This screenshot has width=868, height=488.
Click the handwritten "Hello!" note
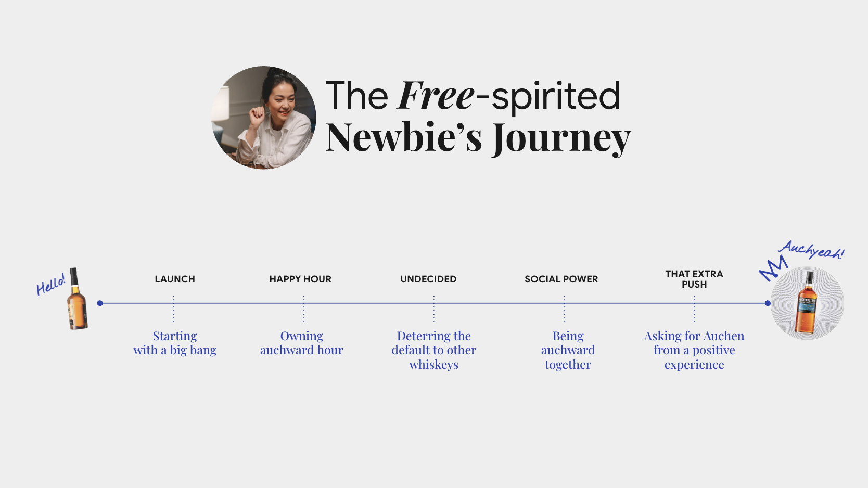tap(50, 285)
